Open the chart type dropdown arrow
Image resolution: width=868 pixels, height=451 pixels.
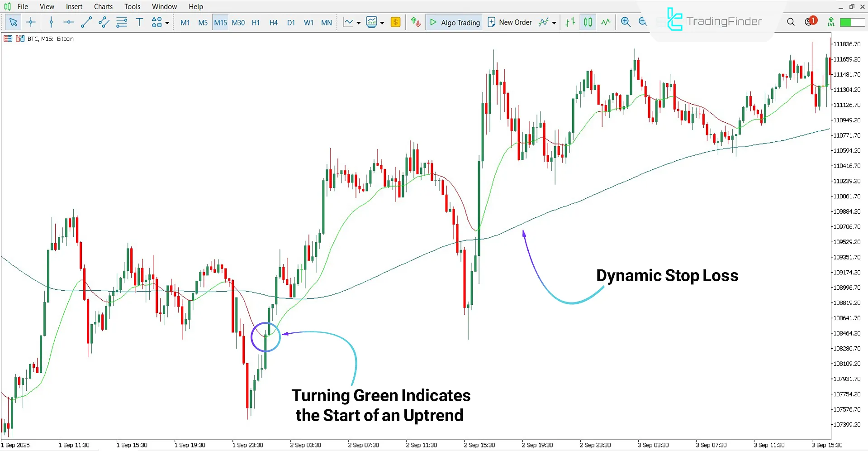[359, 23]
